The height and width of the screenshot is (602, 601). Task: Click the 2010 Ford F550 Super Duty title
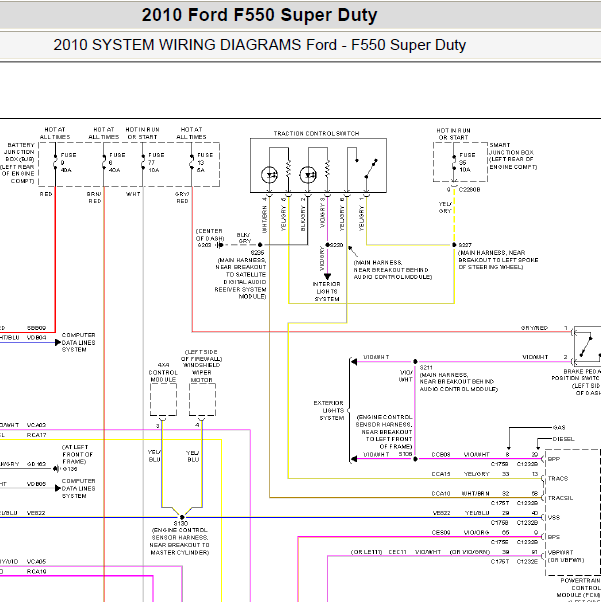pyautogui.click(x=259, y=15)
